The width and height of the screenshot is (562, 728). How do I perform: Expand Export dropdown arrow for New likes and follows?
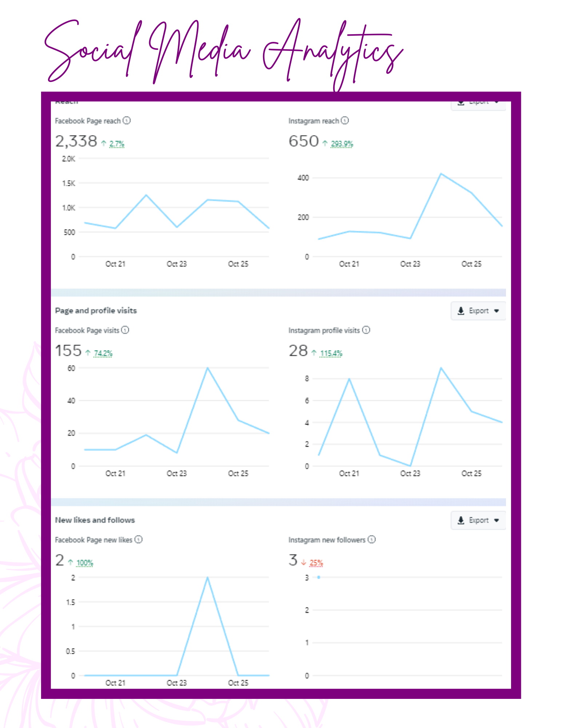(497, 520)
